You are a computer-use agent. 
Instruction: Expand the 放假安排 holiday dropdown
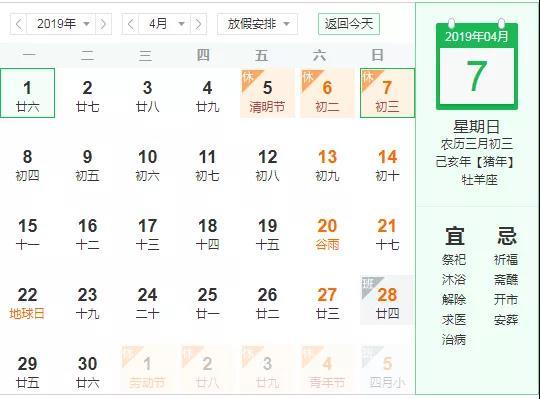(x=257, y=24)
